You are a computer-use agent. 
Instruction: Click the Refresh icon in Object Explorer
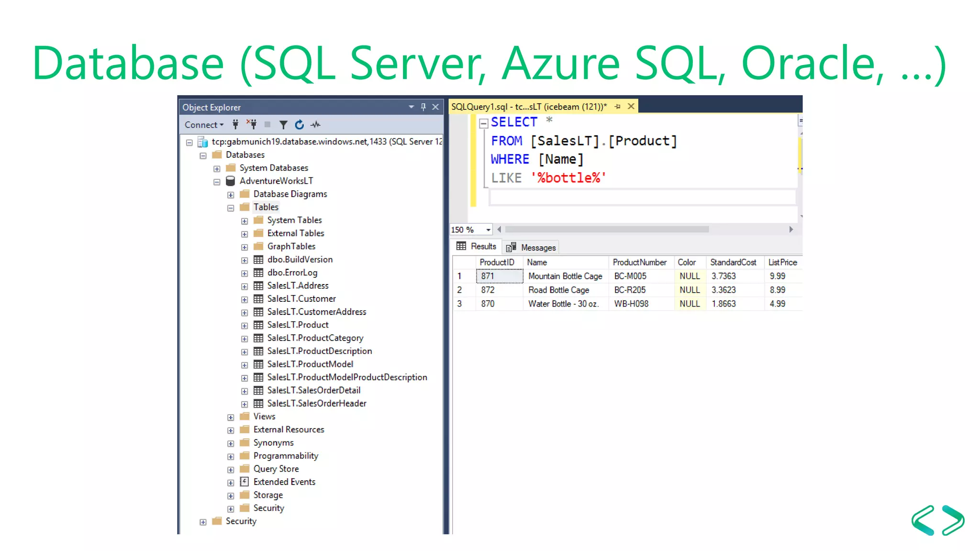(300, 125)
